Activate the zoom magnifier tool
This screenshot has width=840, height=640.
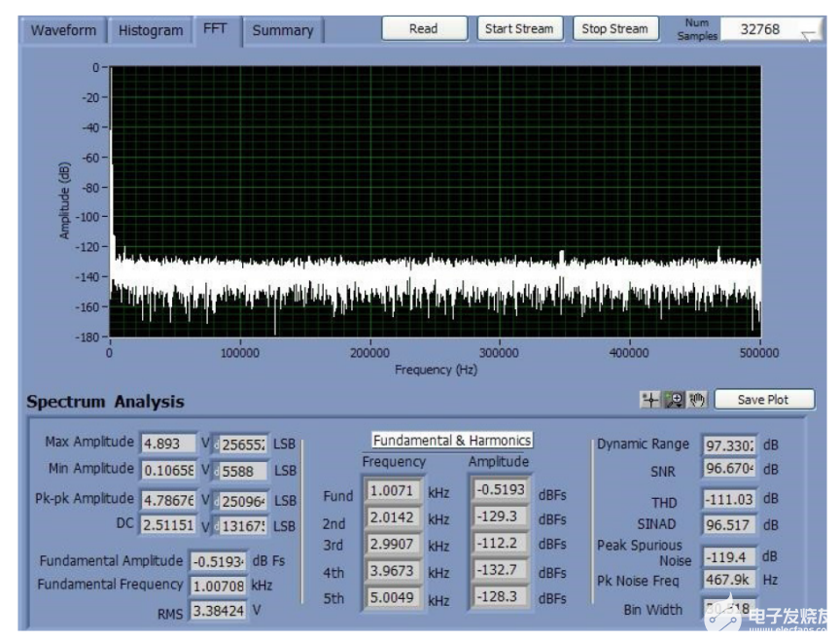point(673,400)
